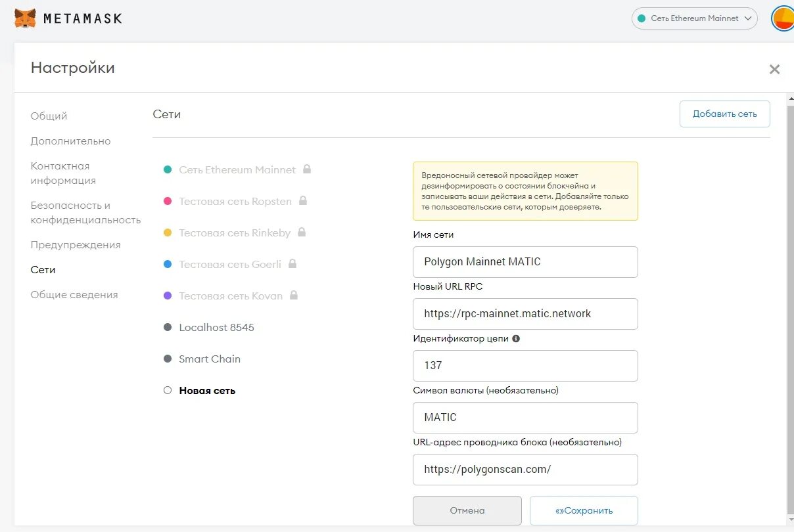
Task: Click the Добавить сеть button
Action: [724, 114]
